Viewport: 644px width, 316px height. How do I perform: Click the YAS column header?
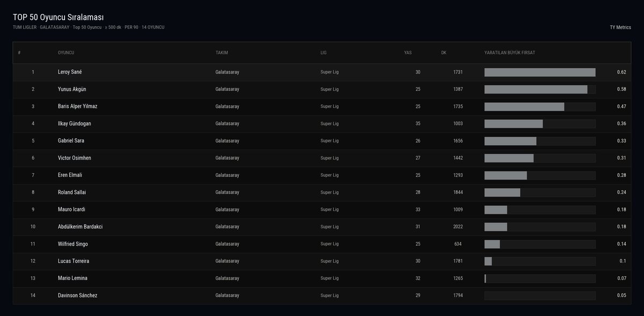pyautogui.click(x=408, y=53)
